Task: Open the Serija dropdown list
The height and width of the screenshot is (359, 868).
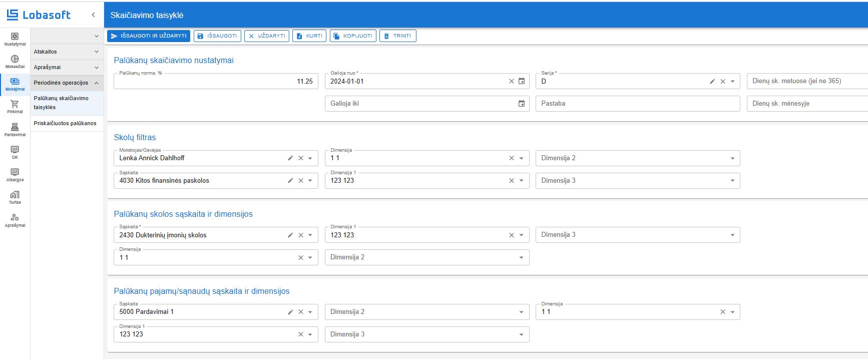Action: click(x=733, y=81)
